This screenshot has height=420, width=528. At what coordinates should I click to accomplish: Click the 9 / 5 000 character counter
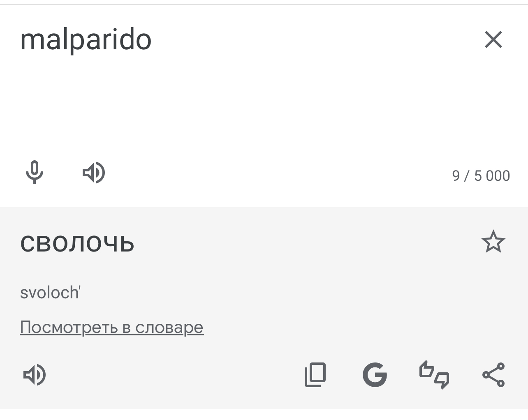tap(481, 176)
